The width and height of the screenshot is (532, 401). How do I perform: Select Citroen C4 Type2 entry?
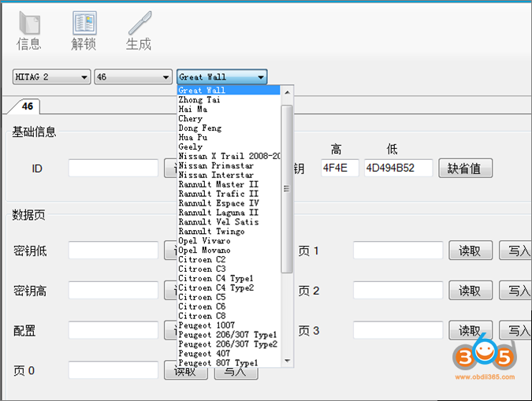coord(229,288)
